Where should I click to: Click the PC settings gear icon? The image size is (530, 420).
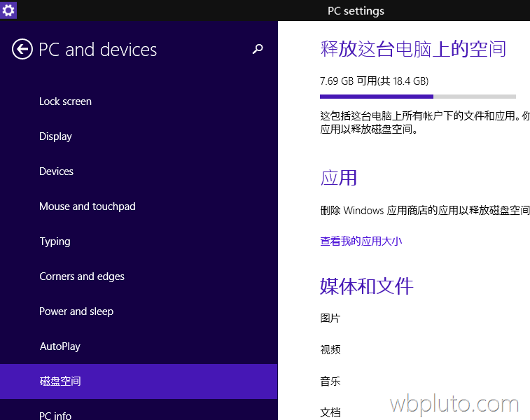tap(8, 10)
